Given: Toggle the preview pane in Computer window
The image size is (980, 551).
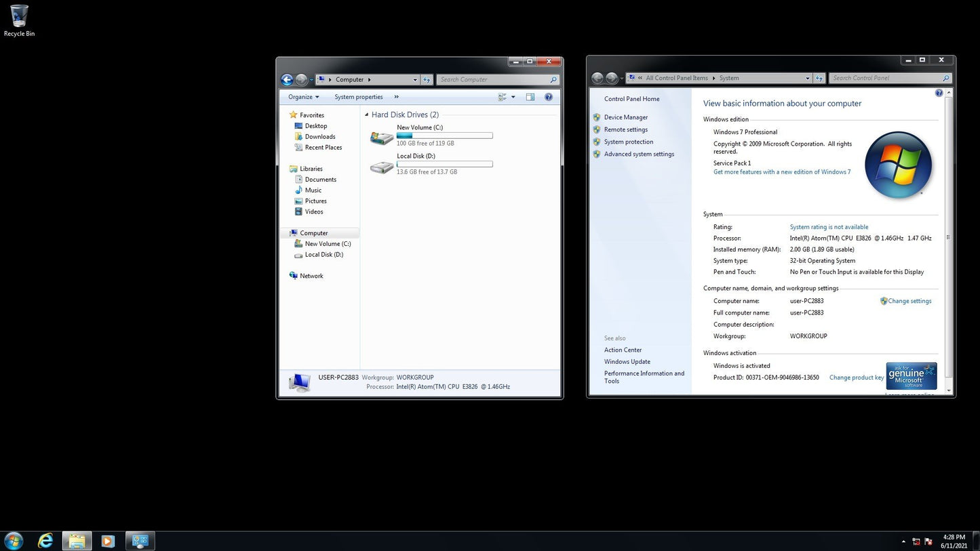Looking at the screenshot, I should pyautogui.click(x=530, y=97).
